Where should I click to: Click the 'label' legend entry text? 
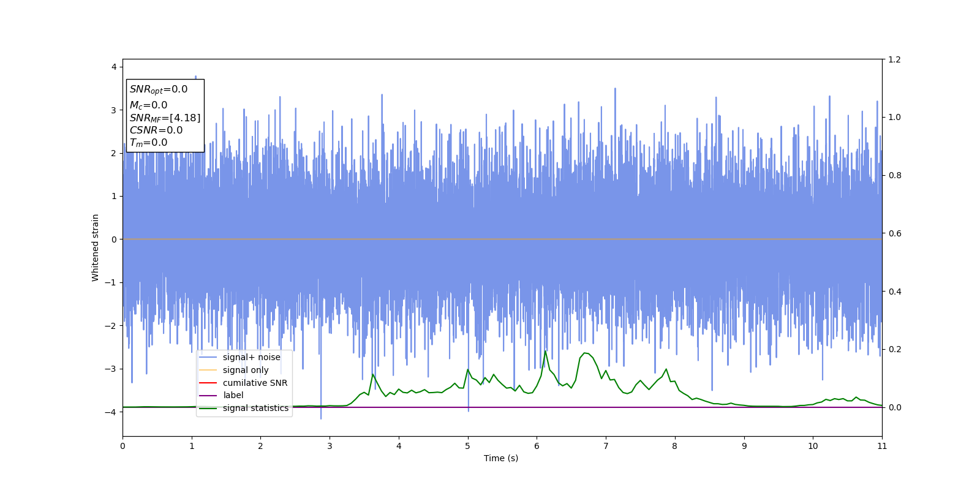[x=233, y=395]
